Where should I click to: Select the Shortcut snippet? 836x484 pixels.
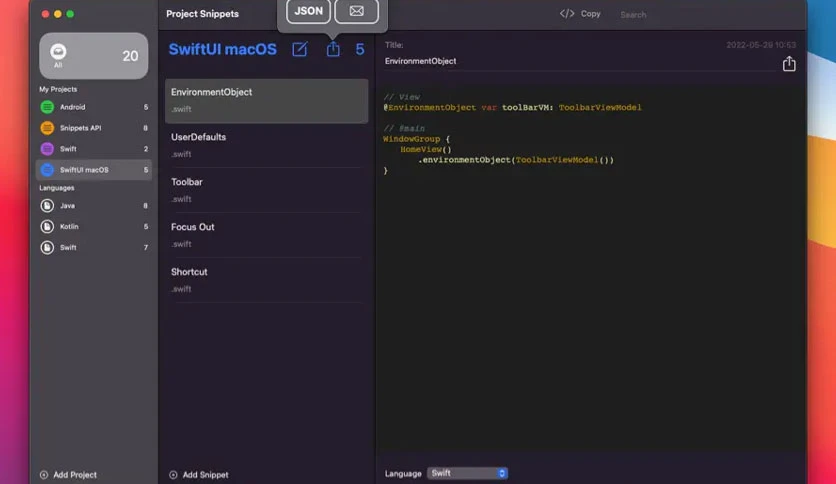point(266,280)
